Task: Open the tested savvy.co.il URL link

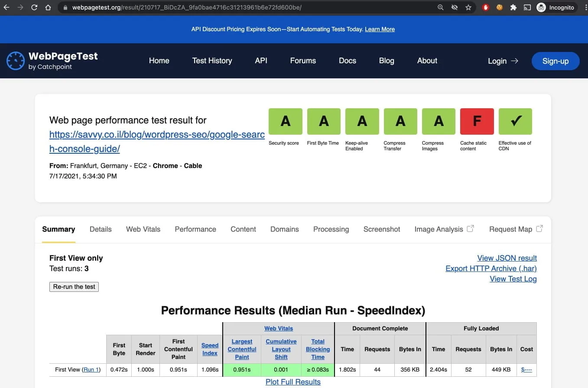Action: click(x=157, y=142)
